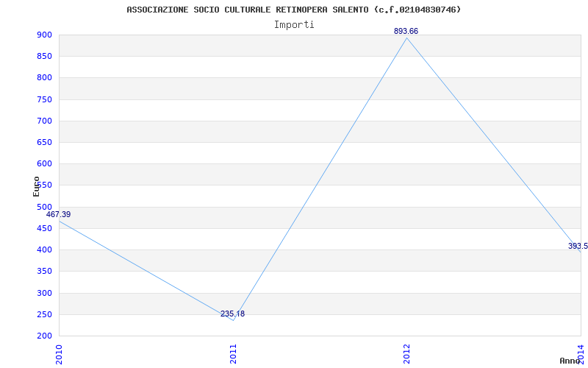588x368 pixels.
Task: Click the 900 y-axis value
Action: [x=44, y=35]
